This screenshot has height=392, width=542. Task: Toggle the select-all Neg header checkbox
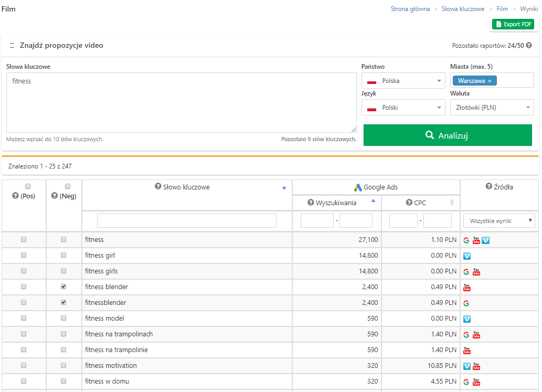68,186
